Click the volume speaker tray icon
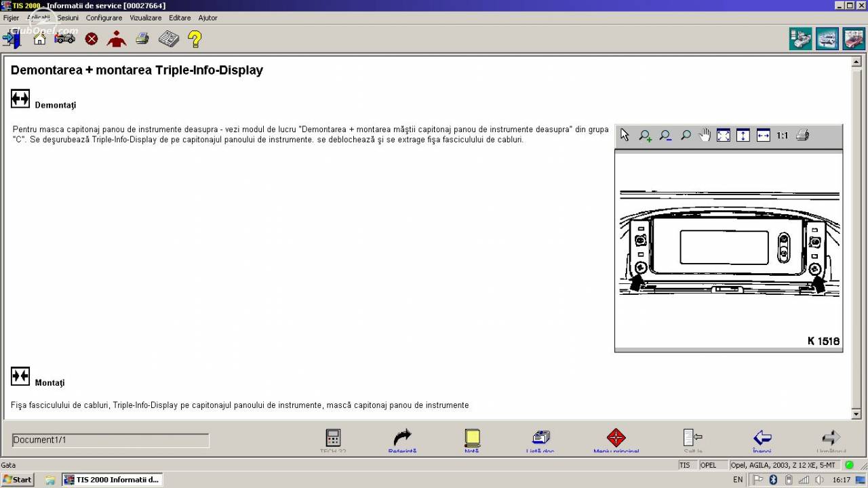The height and width of the screenshot is (488, 868). 819,480
